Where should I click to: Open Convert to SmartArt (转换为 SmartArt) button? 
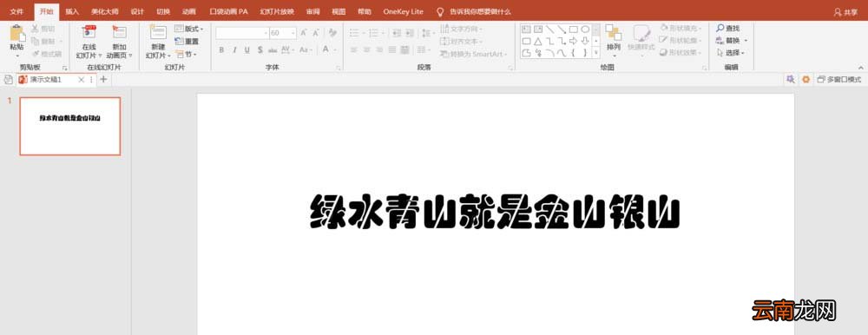tap(472, 54)
